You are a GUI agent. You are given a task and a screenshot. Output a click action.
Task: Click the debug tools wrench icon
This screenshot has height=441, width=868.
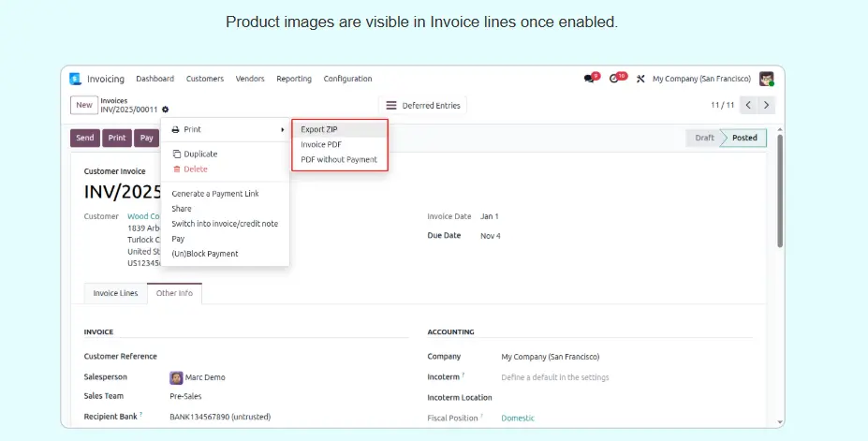[640, 80]
